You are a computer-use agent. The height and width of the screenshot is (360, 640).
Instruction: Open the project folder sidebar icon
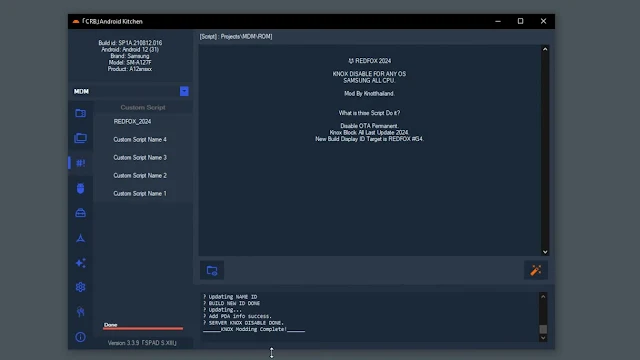(80, 113)
